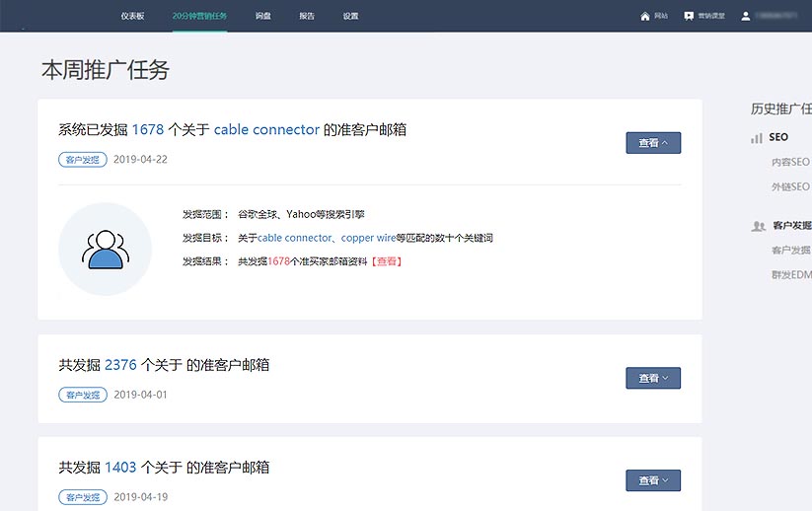
Task: Click the red 查看 link in results
Action: click(386, 261)
